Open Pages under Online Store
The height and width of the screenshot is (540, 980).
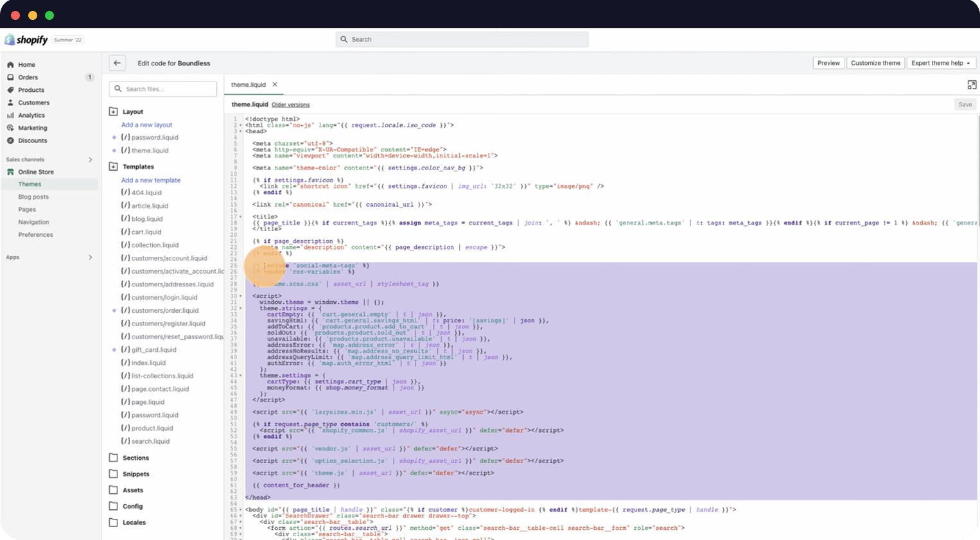tap(27, 209)
